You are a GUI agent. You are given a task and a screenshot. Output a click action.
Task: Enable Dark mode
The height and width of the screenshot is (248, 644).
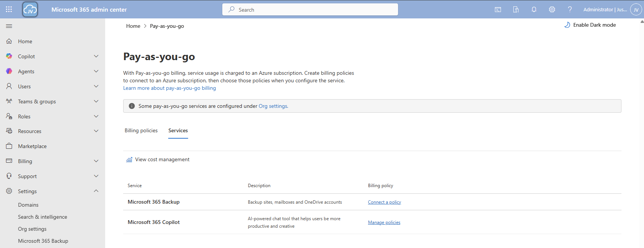[x=590, y=25]
